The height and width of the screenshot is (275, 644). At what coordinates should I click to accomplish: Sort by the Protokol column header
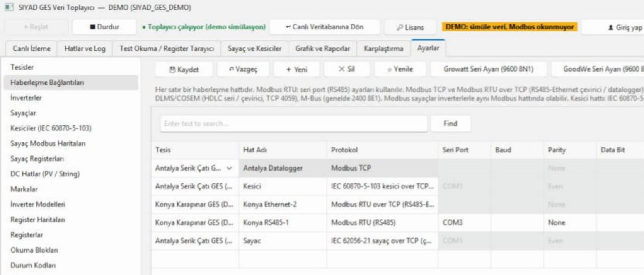coord(383,150)
